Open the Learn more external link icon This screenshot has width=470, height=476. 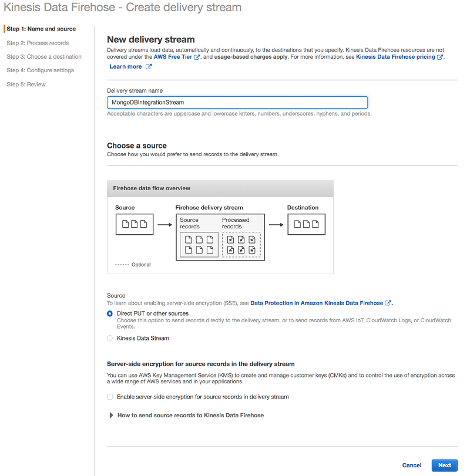(x=148, y=66)
